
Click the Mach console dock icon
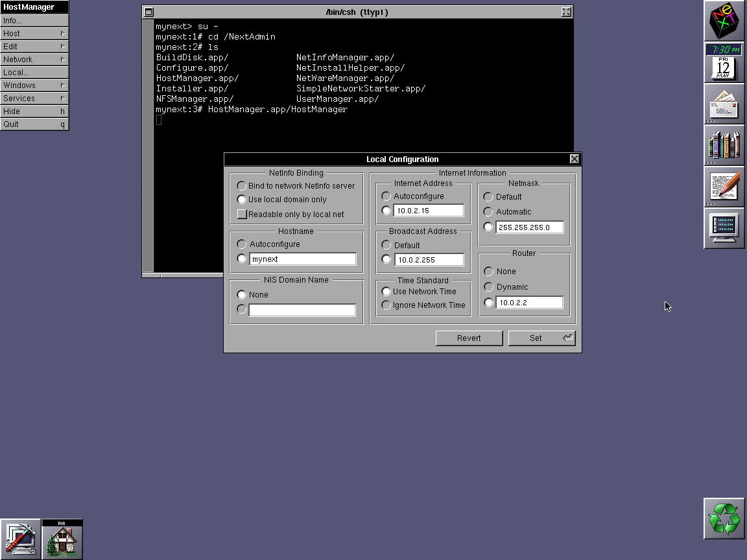click(724, 228)
